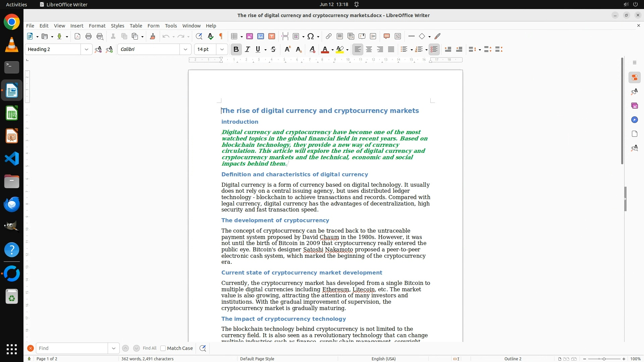Expand the paragraph style dropdown

click(87, 50)
